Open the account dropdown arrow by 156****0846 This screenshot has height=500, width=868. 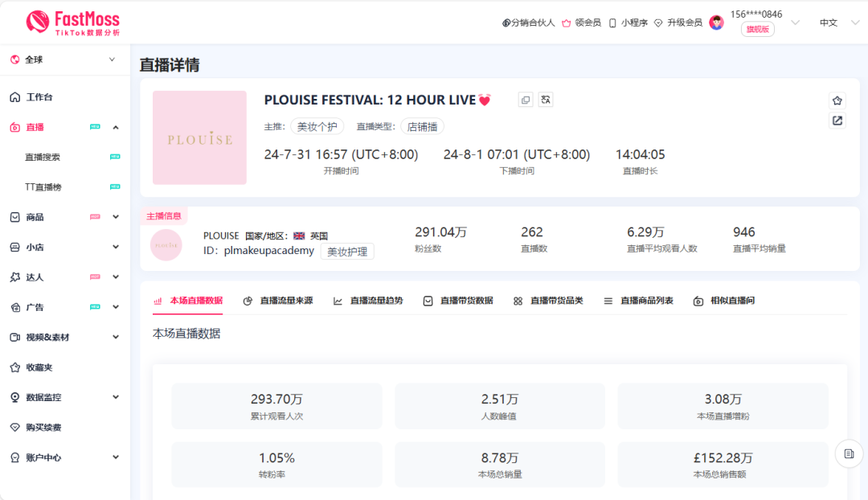(x=796, y=23)
